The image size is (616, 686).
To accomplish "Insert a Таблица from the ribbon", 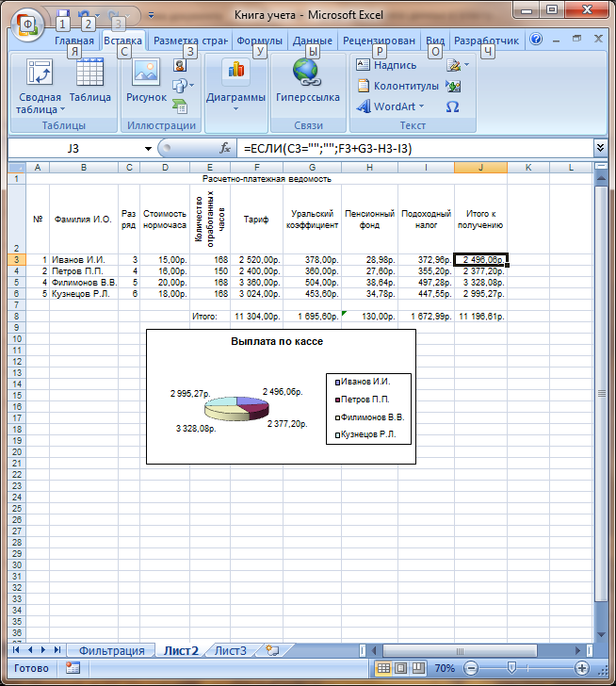I will [x=90, y=81].
